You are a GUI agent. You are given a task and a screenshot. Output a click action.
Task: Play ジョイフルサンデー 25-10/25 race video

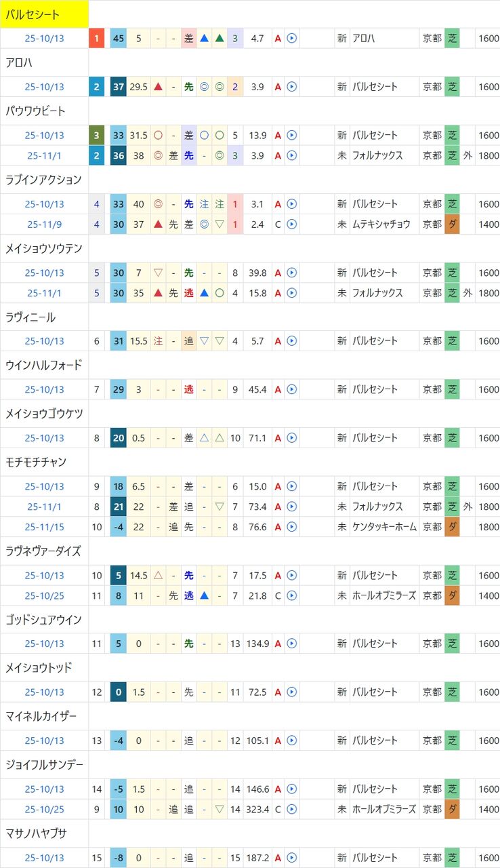[x=292, y=810]
